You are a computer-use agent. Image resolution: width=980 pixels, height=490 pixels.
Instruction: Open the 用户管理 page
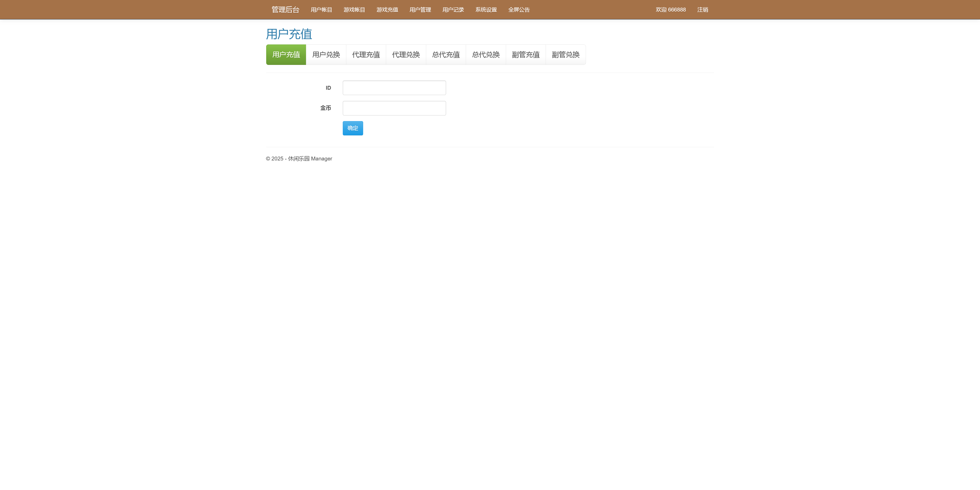(x=420, y=9)
